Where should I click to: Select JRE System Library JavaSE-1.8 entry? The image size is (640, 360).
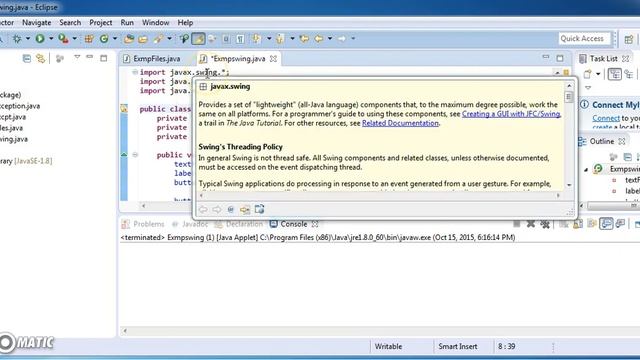(x=26, y=161)
